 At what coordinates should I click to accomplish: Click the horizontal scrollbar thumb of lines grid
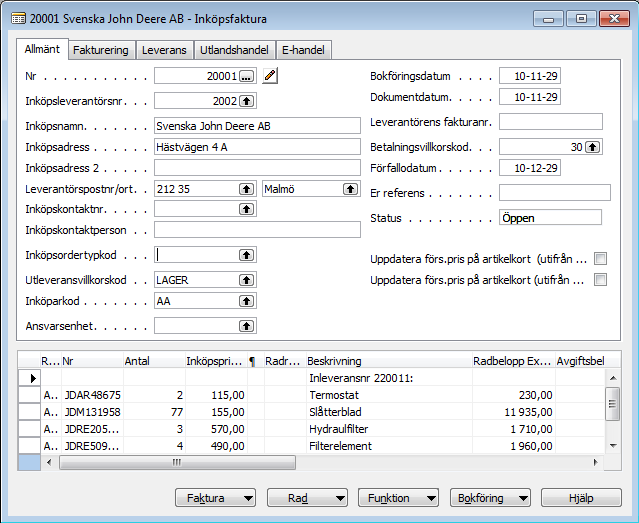pos(177,463)
